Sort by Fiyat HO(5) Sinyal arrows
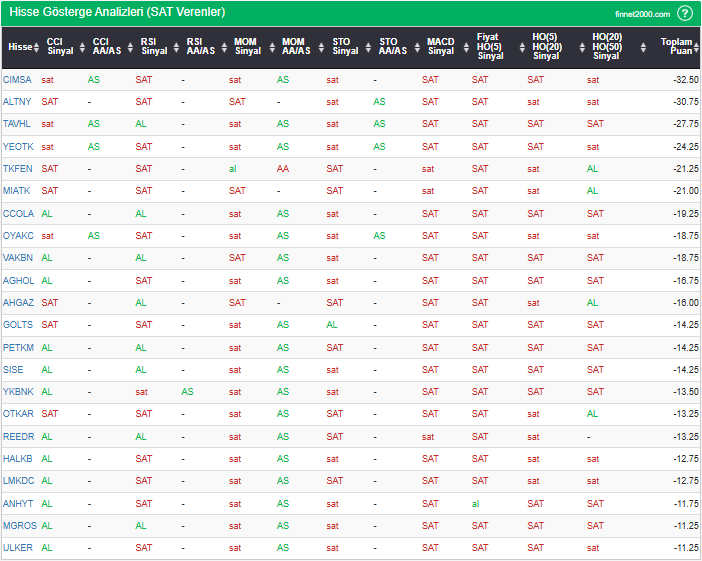This screenshot has height=561, width=702. pos(522,47)
